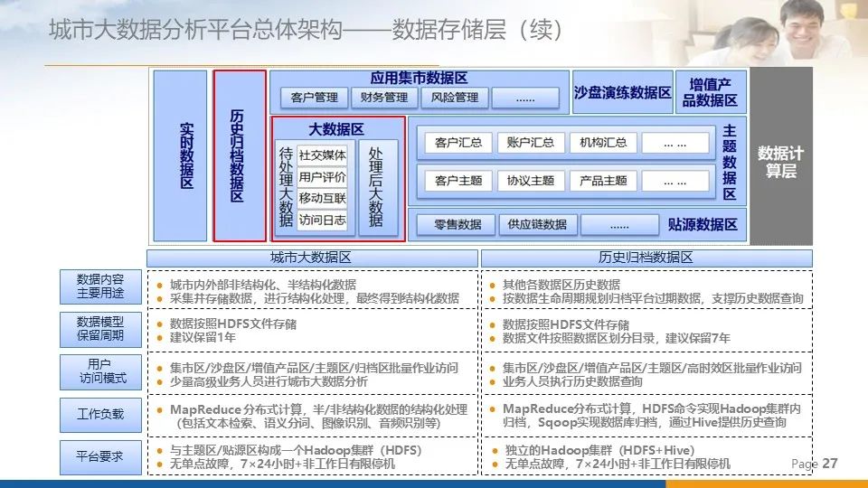Viewport: 868px width, 488px height.
Task: Click the gray 数据计算层 block
Action: click(x=780, y=156)
